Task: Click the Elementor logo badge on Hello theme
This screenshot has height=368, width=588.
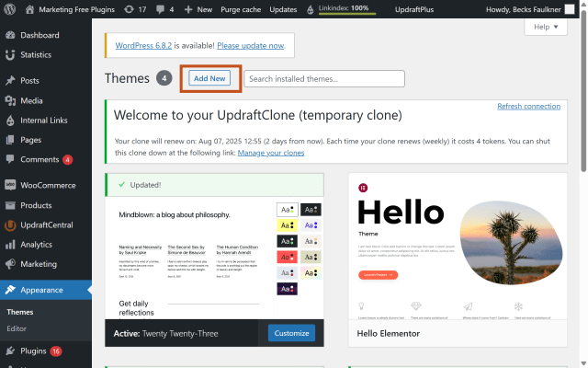Action: click(x=363, y=188)
